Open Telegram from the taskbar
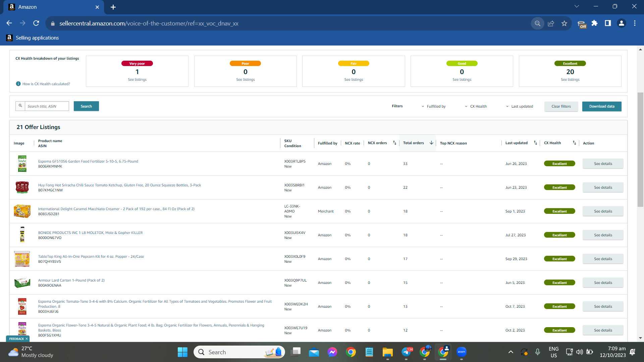This screenshot has width=644, height=362. point(406,352)
